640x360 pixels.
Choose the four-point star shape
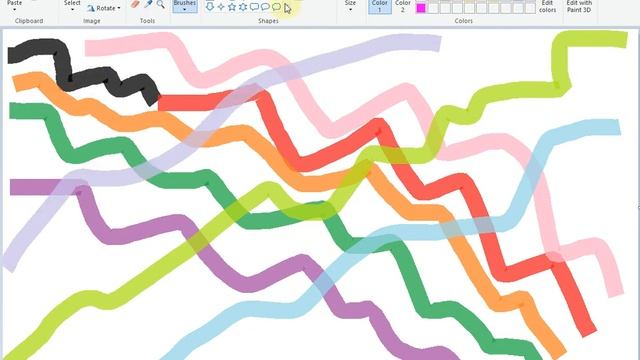(221, 6)
